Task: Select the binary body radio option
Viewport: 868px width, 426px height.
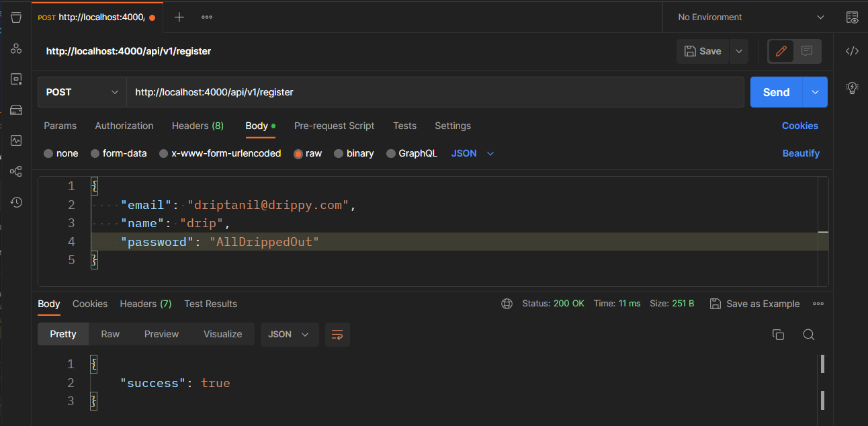Action: (x=339, y=153)
